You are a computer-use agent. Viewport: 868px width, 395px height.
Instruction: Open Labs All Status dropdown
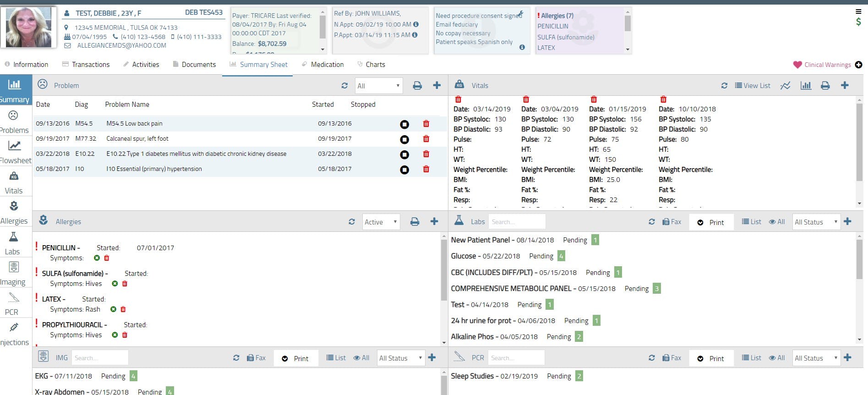pos(816,222)
